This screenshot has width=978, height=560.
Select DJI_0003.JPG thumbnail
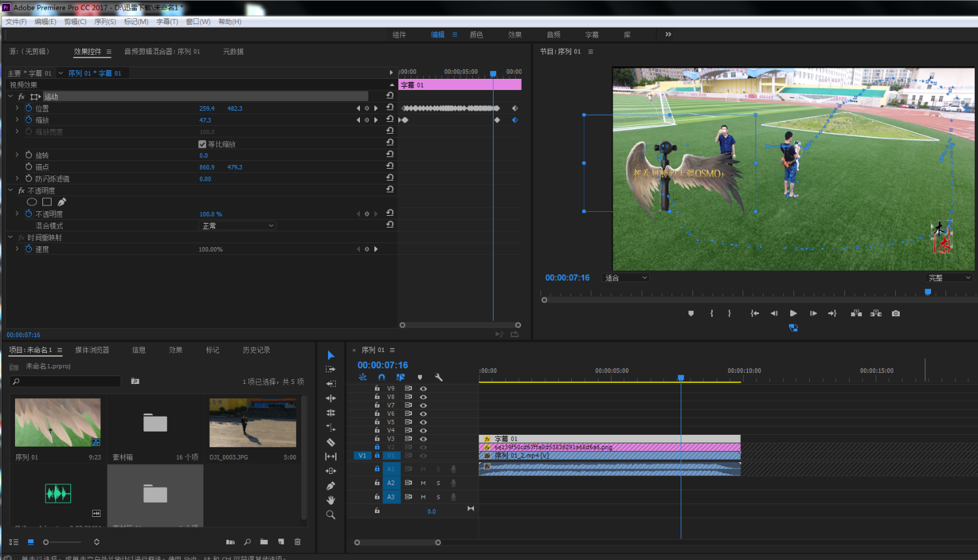pos(253,422)
